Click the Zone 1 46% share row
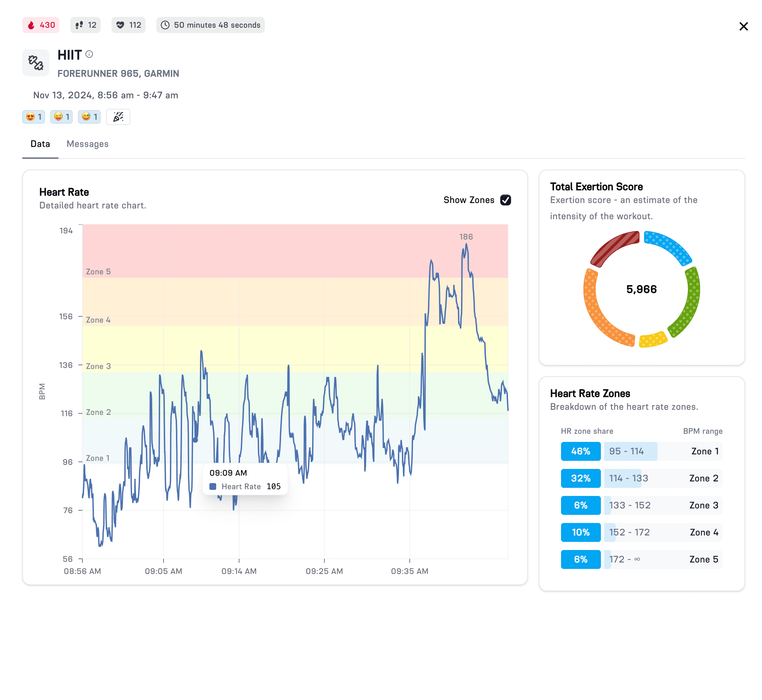 click(641, 451)
